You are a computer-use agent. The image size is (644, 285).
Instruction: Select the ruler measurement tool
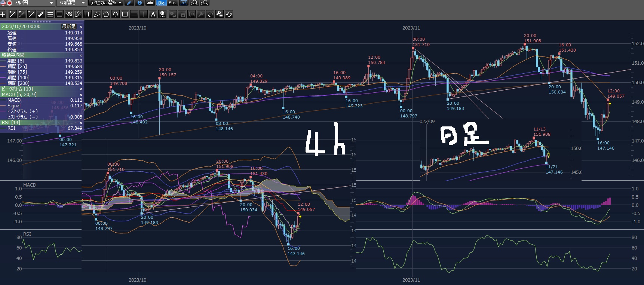tap(41, 15)
